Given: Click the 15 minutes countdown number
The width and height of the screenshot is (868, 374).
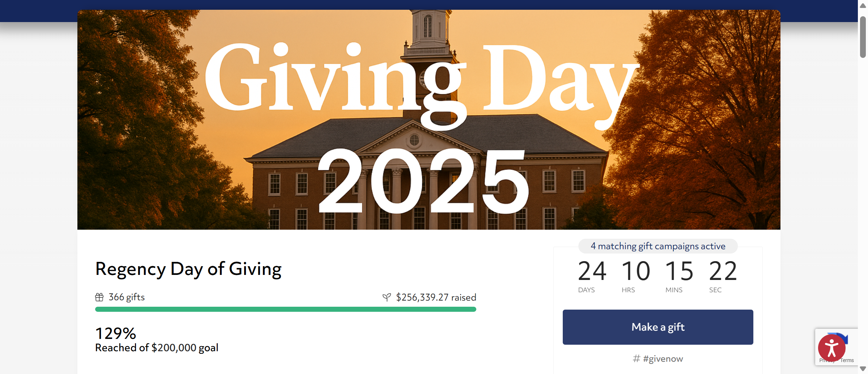Looking at the screenshot, I should click(x=679, y=271).
